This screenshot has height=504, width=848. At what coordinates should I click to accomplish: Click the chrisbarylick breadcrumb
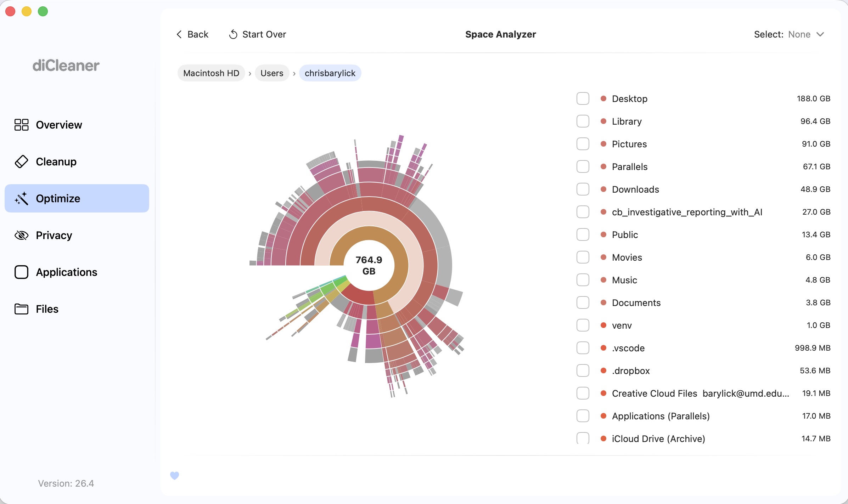coord(330,73)
